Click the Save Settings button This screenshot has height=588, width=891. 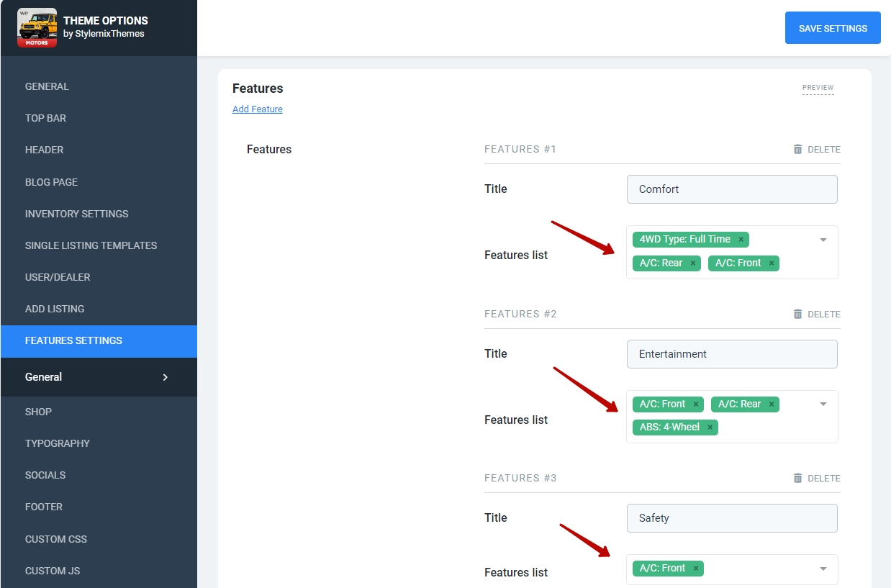pyautogui.click(x=833, y=28)
